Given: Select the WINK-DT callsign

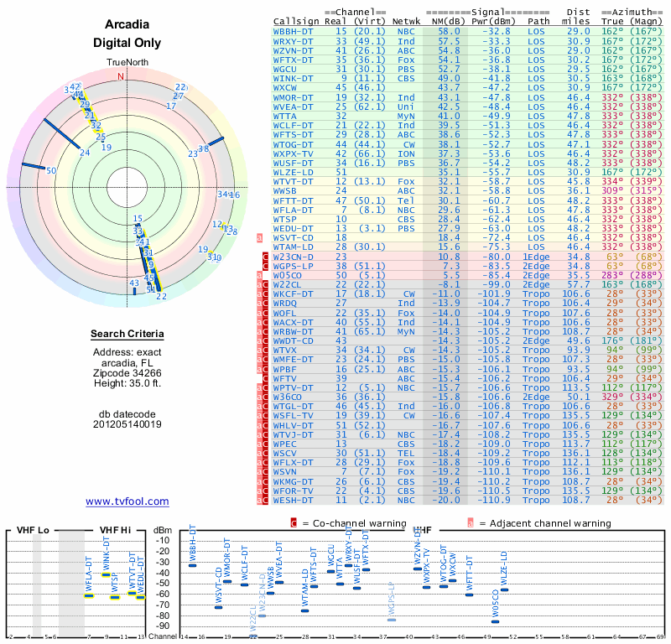Looking at the screenshot, I should (293, 79).
